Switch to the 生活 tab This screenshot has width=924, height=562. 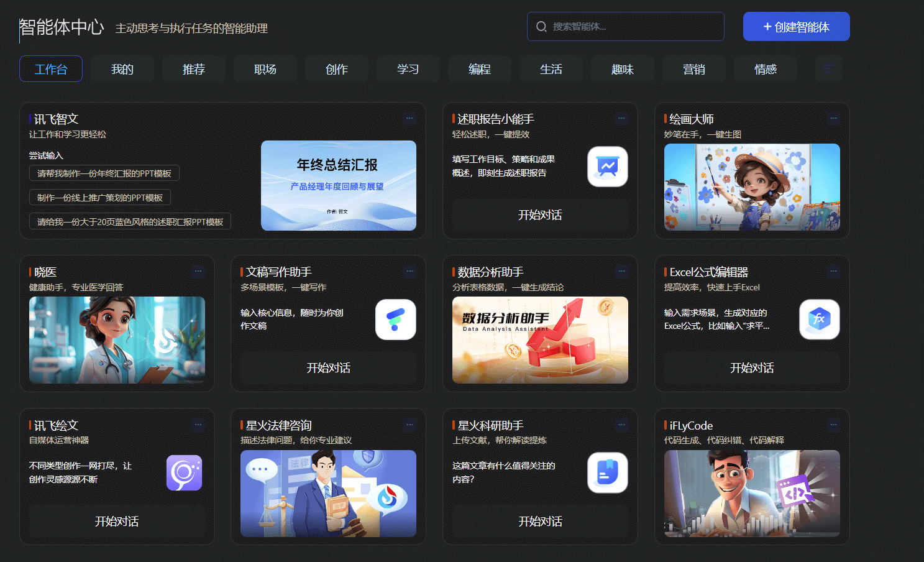[x=551, y=69]
